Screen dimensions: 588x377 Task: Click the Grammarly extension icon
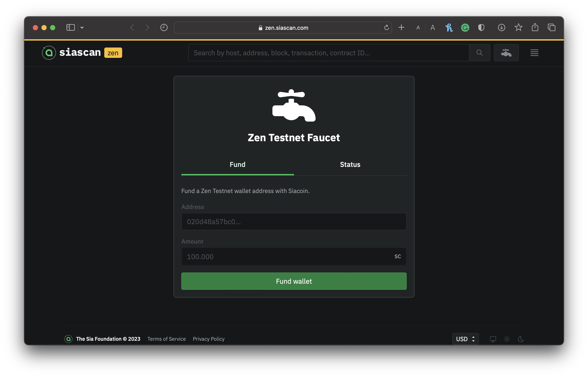pyautogui.click(x=465, y=28)
